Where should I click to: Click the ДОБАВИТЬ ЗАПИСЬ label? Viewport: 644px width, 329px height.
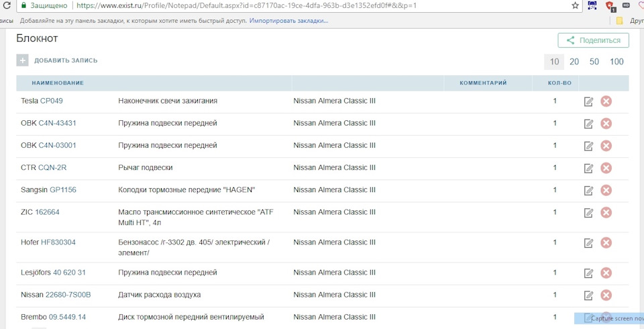click(66, 60)
